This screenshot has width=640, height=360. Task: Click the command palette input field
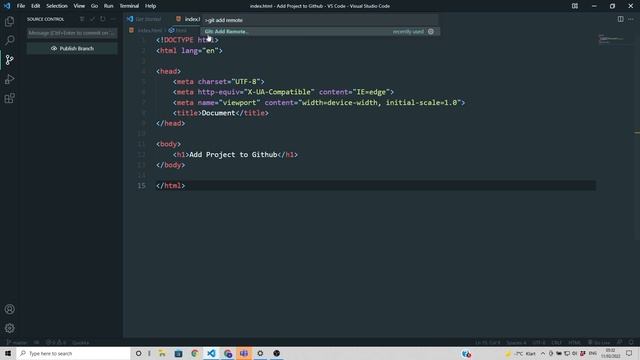click(320, 20)
